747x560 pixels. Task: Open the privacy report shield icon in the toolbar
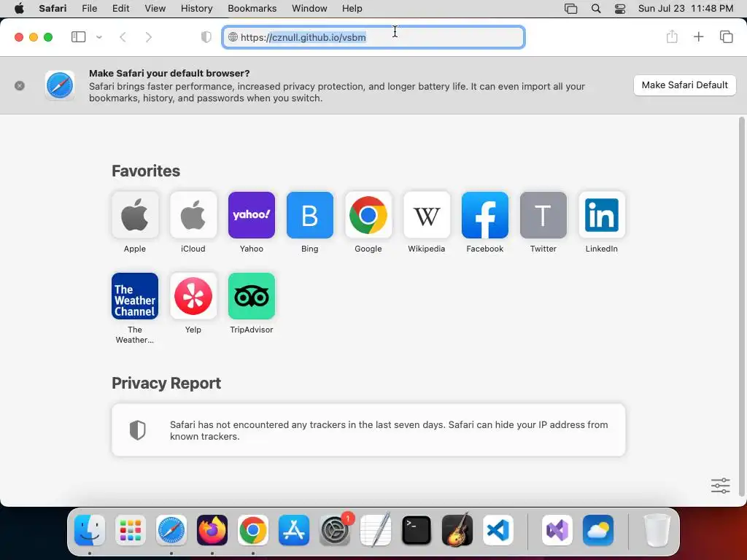(x=206, y=36)
